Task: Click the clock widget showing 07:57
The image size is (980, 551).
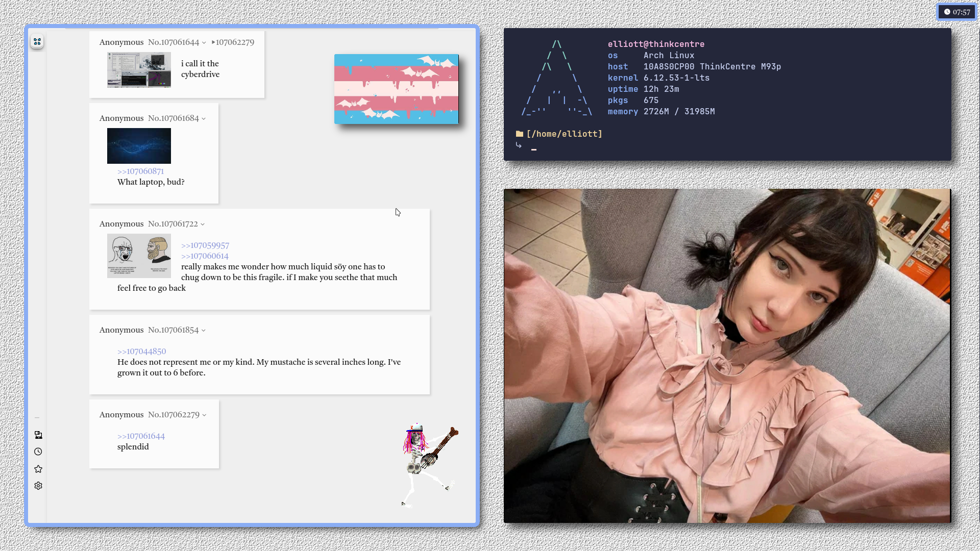Action: [x=957, y=12]
